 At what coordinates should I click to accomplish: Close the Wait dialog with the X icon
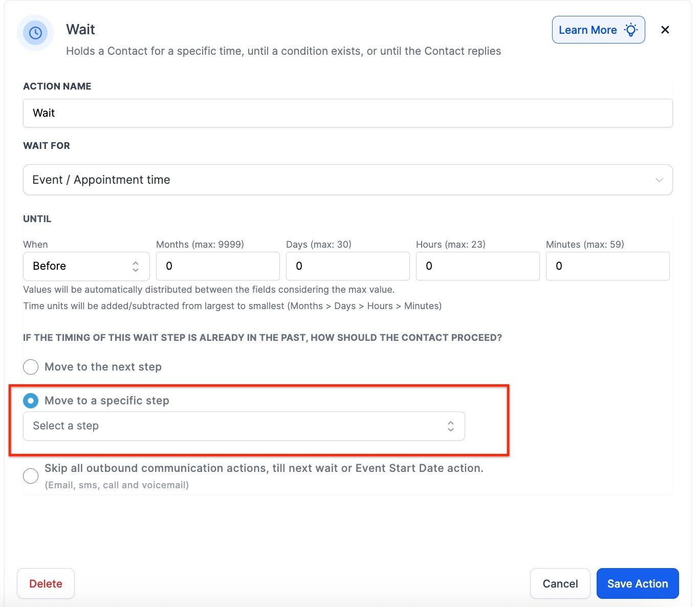[x=665, y=30]
